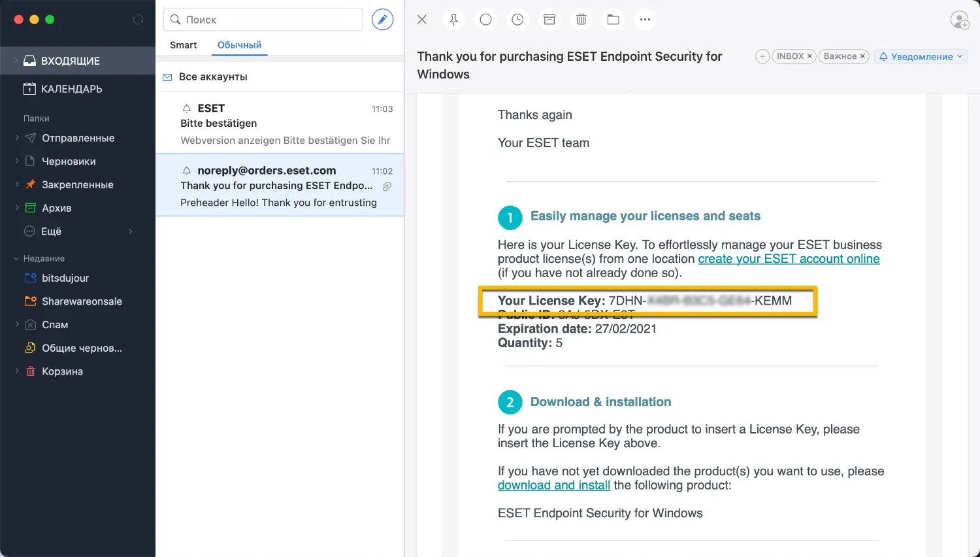Open the attachment paperclip on the ESET email
The width and height of the screenshot is (980, 557).
coord(386,186)
